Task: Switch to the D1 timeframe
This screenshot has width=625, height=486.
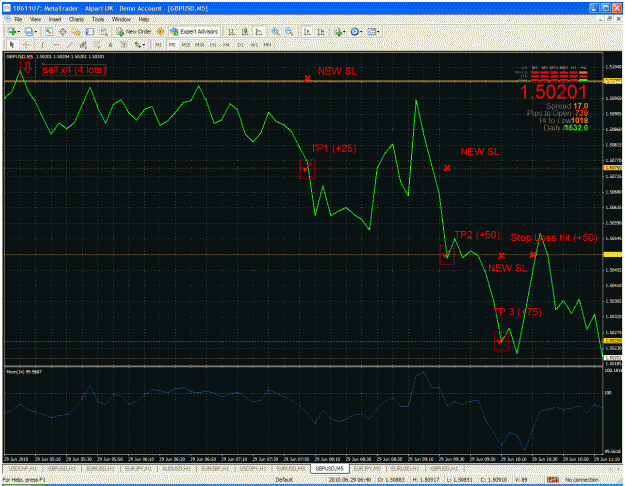Action: click(240, 45)
